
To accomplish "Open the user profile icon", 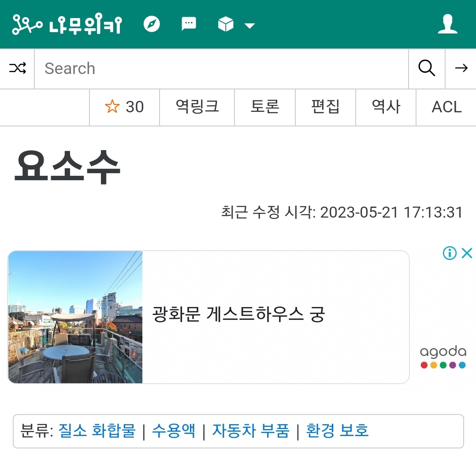I will 447,24.
